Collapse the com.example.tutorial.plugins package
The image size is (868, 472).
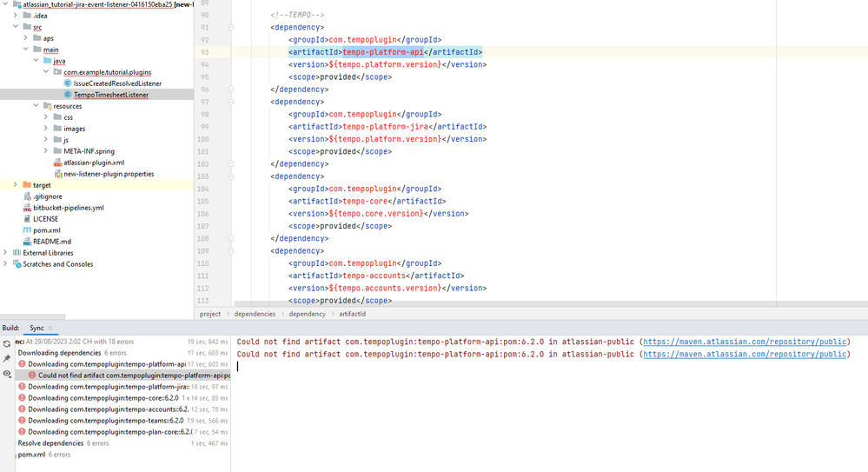click(x=46, y=72)
